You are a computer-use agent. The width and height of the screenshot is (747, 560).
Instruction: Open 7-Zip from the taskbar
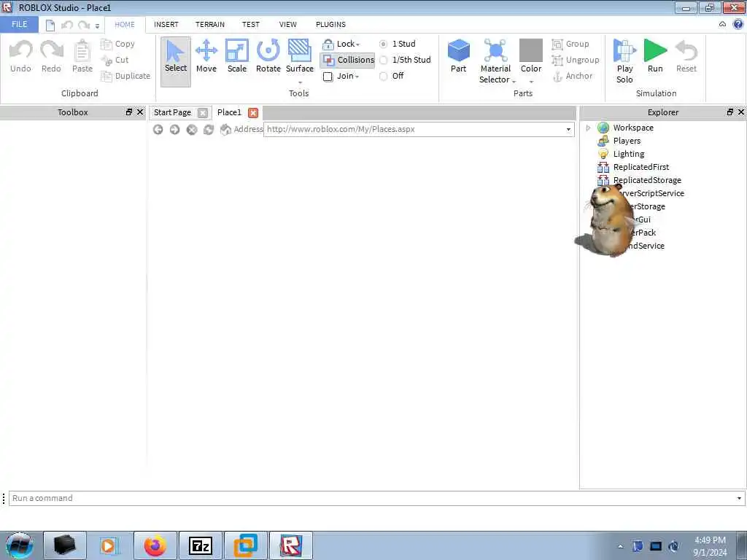pos(200,545)
